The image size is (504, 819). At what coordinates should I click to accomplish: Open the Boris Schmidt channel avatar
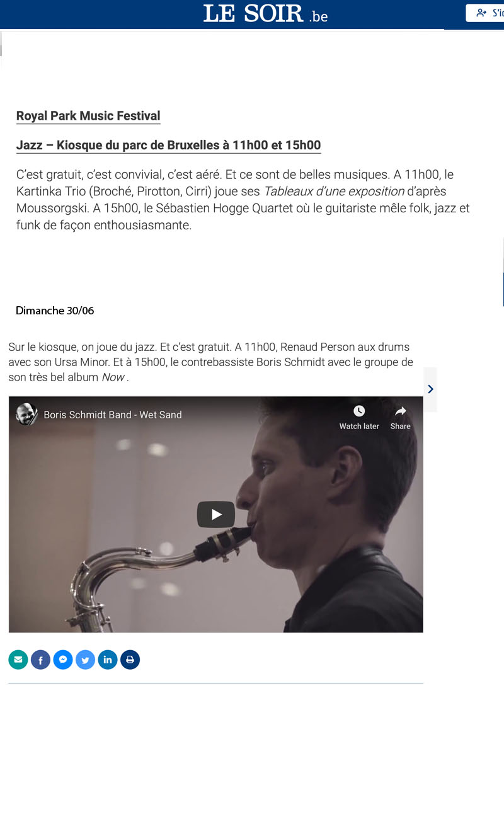[x=26, y=415]
